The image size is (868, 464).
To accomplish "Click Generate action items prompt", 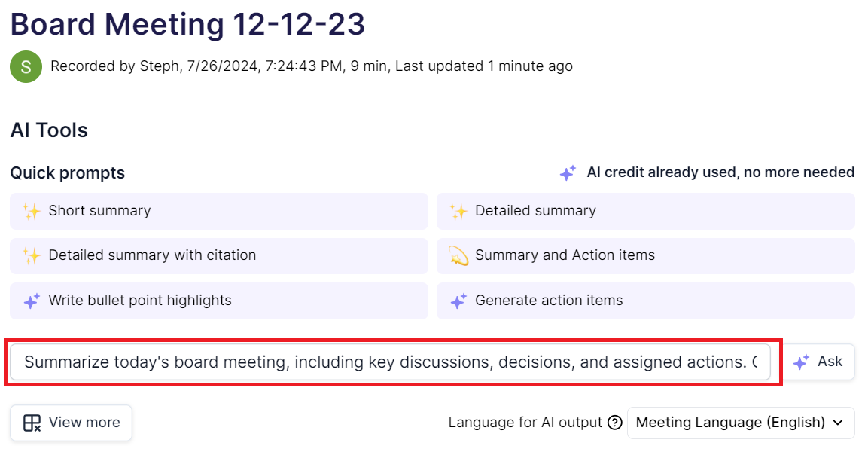I will [x=645, y=301].
